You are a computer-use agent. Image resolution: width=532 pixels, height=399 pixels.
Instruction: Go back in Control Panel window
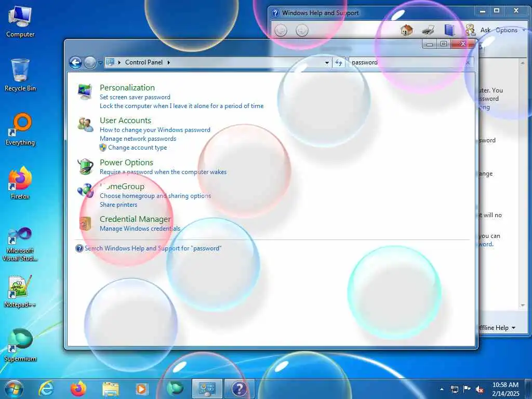click(x=75, y=62)
